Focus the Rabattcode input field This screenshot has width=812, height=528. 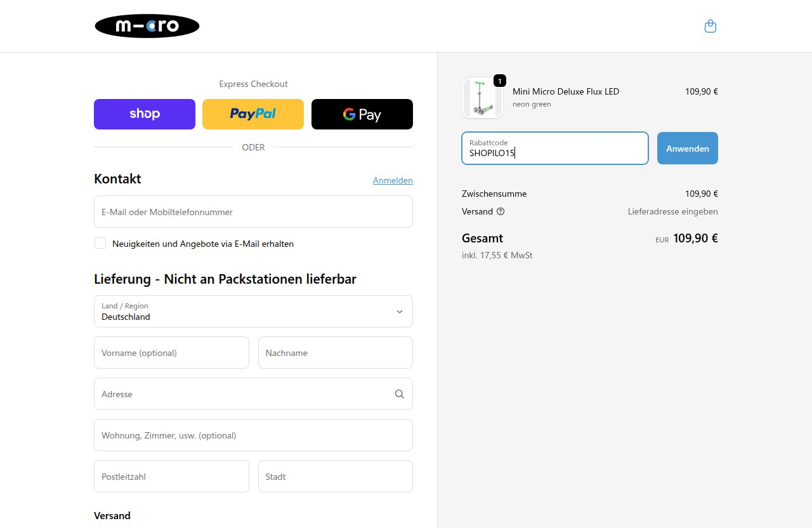555,148
